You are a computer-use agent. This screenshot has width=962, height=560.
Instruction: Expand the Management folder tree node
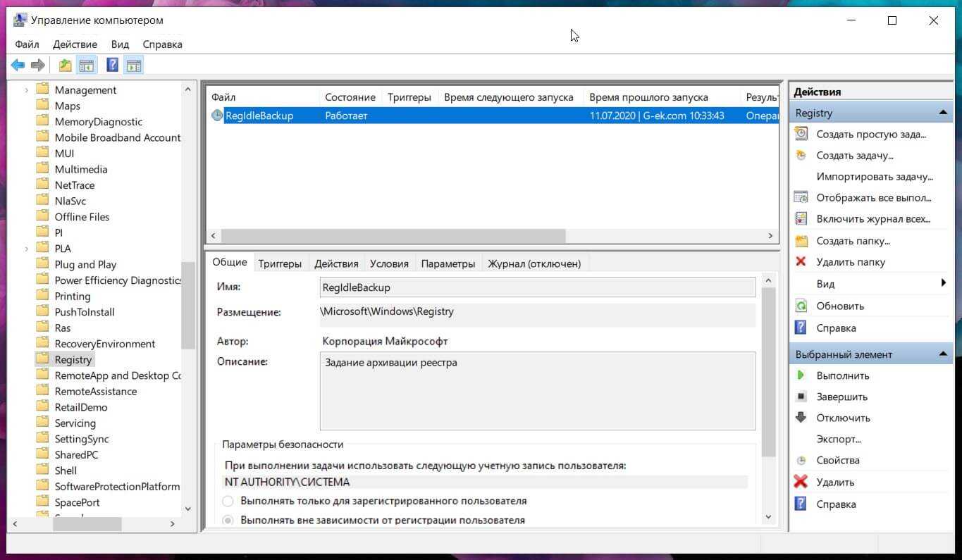[x=27, y=90]
